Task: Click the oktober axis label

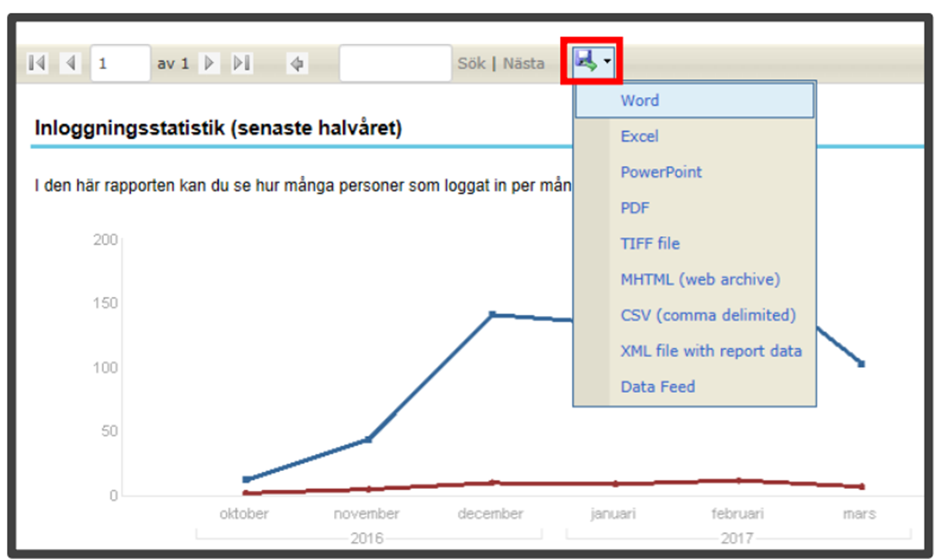Action: (244, 514)
